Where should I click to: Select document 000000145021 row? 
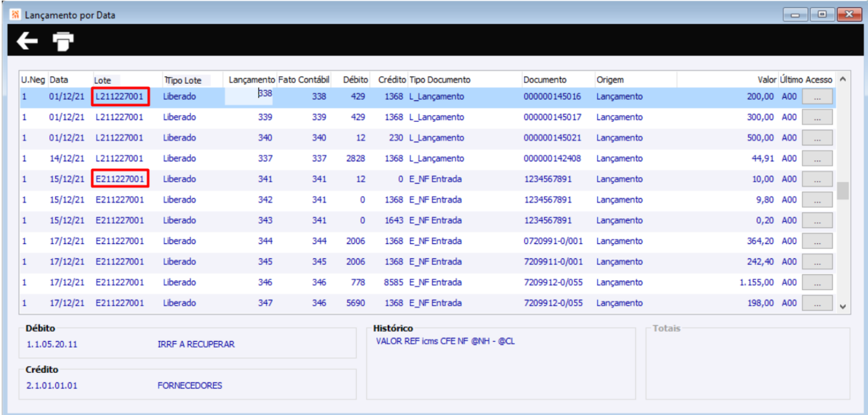pyautogui.click(x=552, y=138)
